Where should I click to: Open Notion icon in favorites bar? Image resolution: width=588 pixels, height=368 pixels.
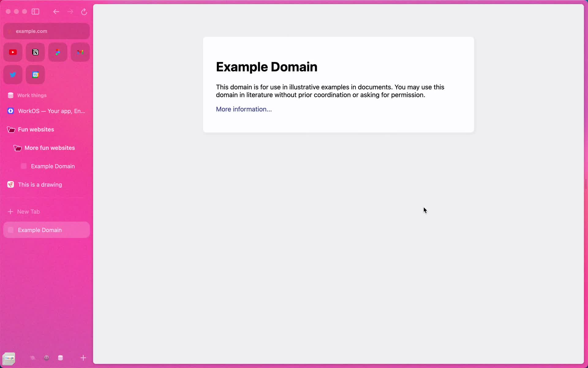36,52
